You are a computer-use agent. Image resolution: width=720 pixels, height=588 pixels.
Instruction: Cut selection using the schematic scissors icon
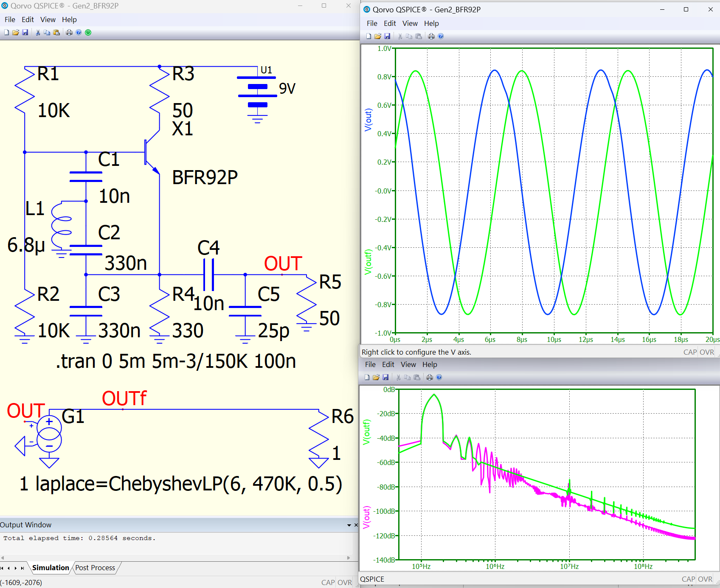38,33
